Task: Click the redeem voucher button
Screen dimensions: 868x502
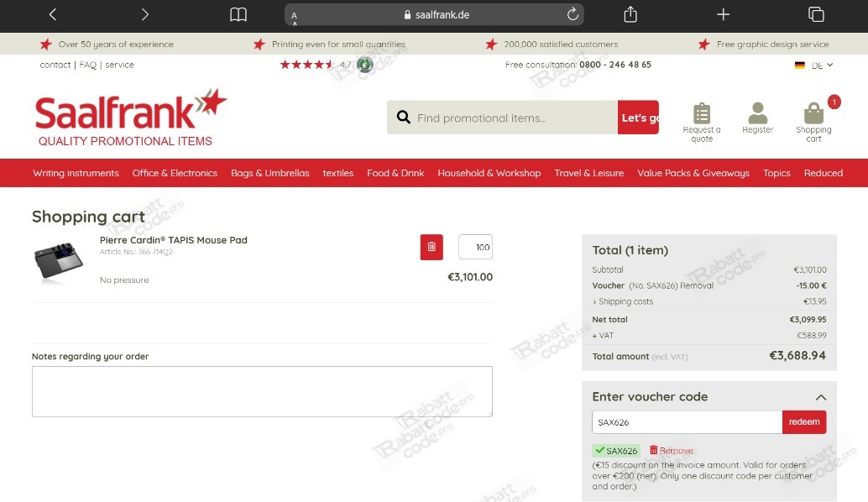Action: click(804, 421)
